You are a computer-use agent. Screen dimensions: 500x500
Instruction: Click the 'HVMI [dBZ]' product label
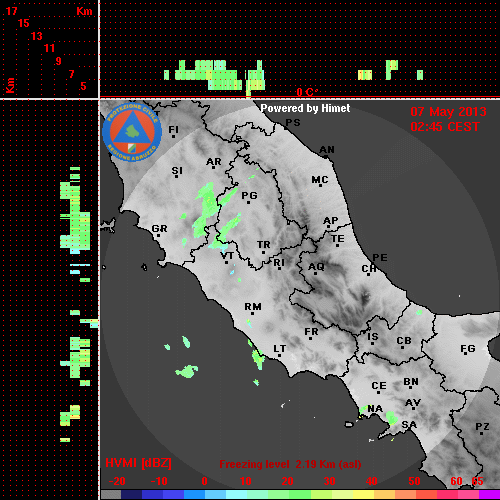[x=138, y=463]
